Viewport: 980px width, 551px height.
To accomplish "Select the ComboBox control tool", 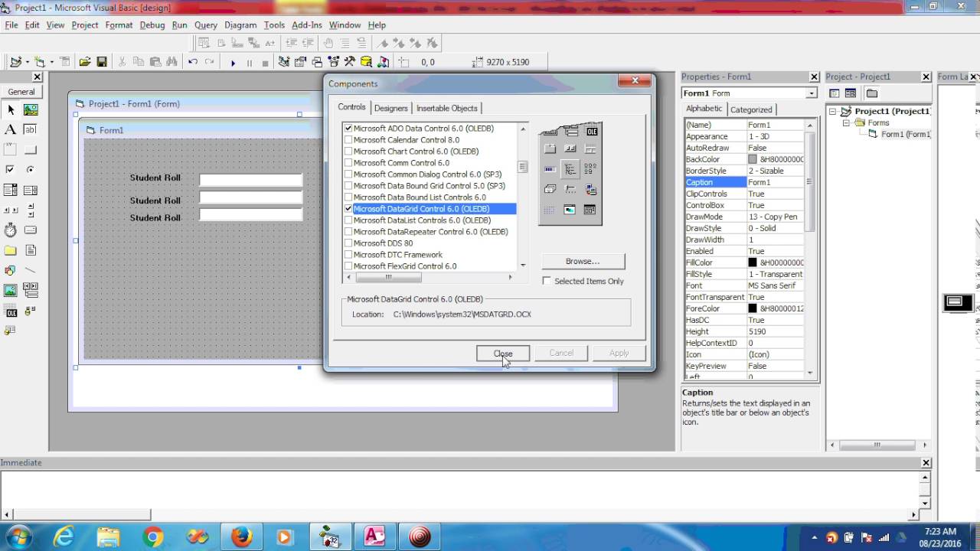I will [x=11, y=190].
